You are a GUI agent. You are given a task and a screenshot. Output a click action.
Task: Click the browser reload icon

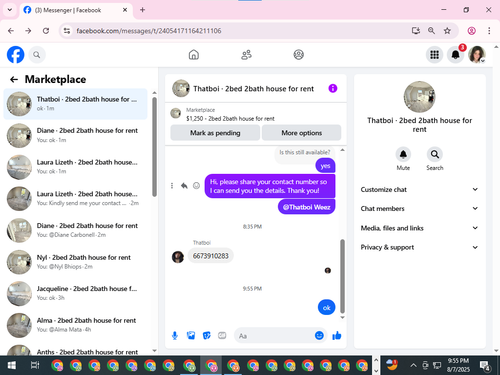(x=46, y=31)
